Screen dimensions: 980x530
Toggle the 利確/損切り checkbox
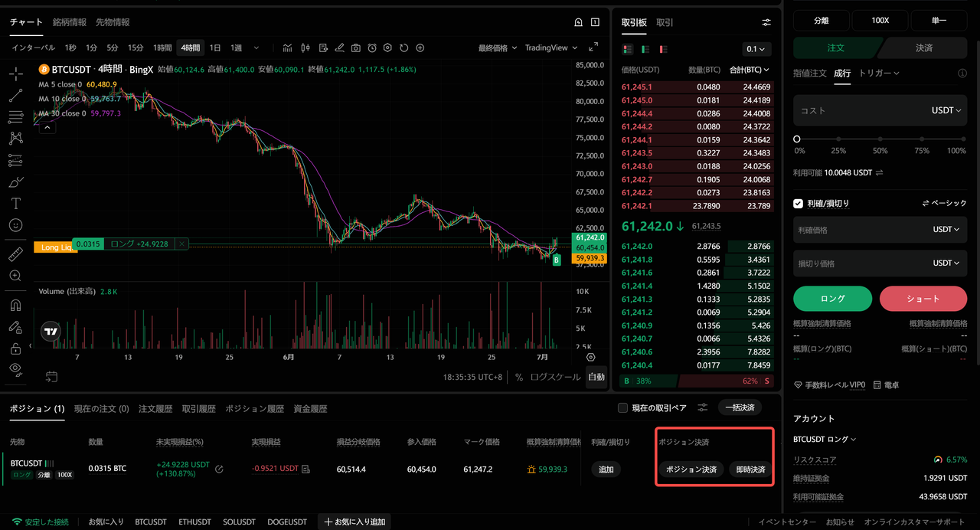pyautogui.click(x=799, y=204)
